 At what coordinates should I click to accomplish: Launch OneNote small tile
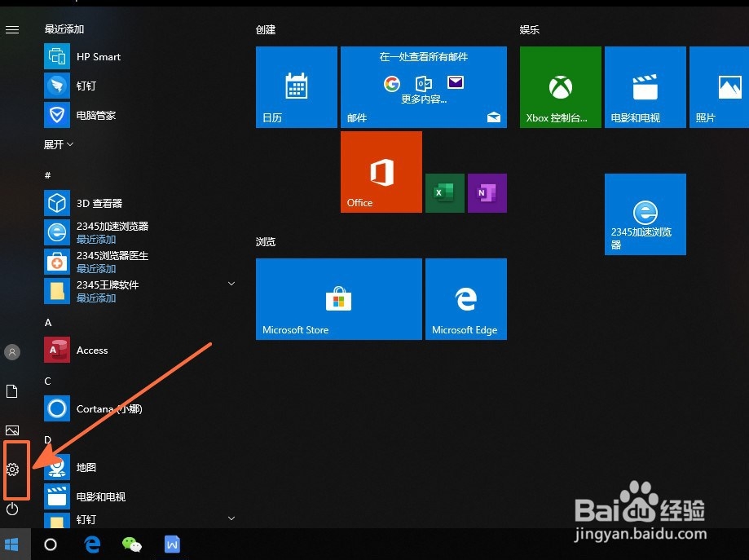pos(487,193)
